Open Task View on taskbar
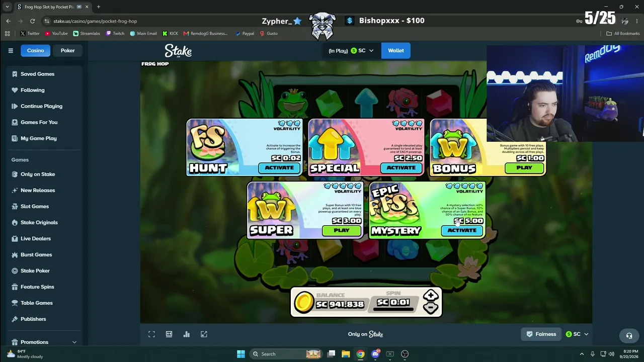Image resolution: width=644 pixels, height=362 pixels. (331, 354)
